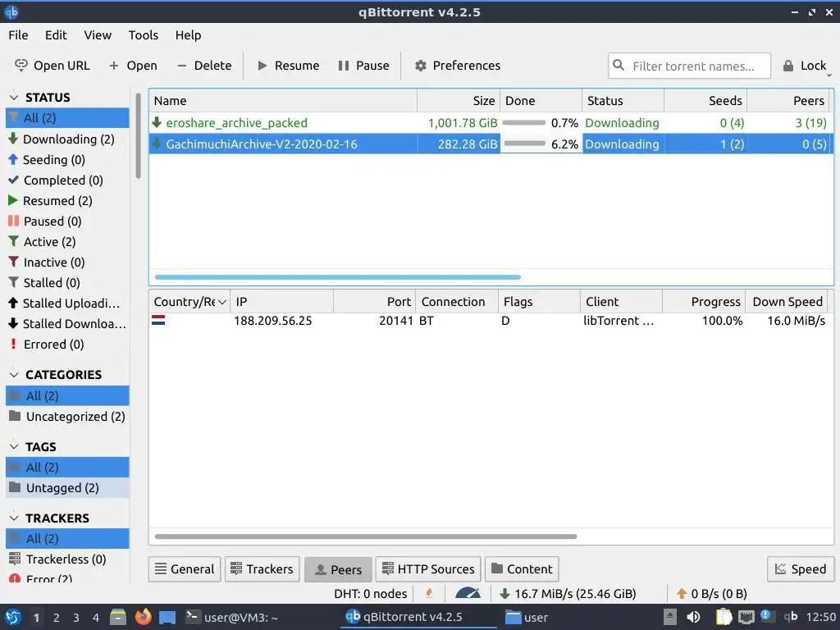Viewport: 840px width, 630px height.
Task: Filter by Seeding (0) status
Action: tap(67, 160)
